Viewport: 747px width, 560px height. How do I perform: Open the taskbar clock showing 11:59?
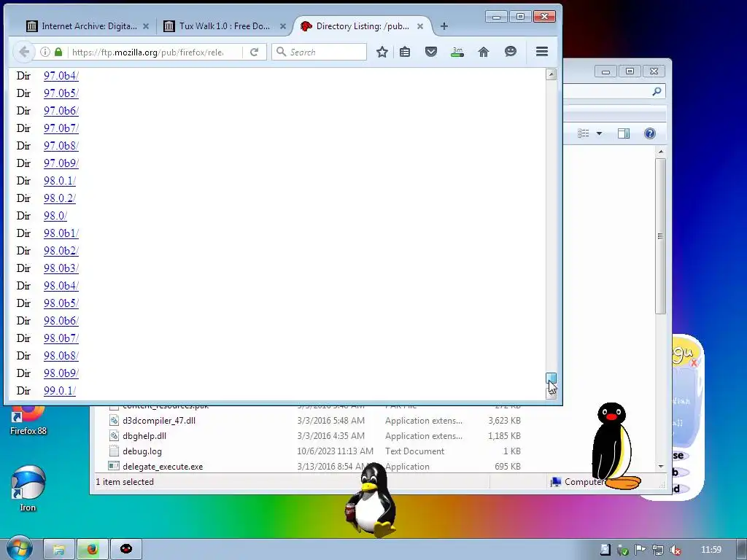point(711,550)
